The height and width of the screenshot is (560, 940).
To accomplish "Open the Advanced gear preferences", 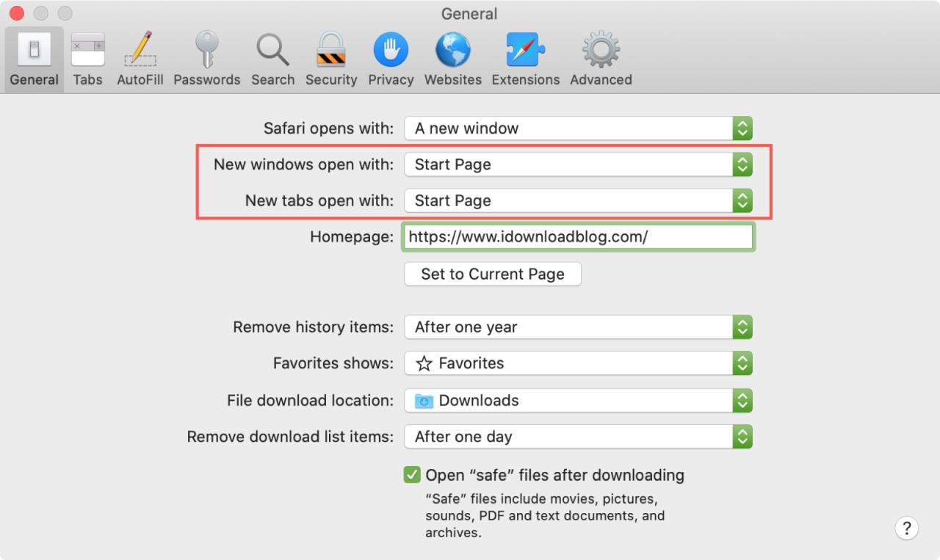I will tap(600, 57).
